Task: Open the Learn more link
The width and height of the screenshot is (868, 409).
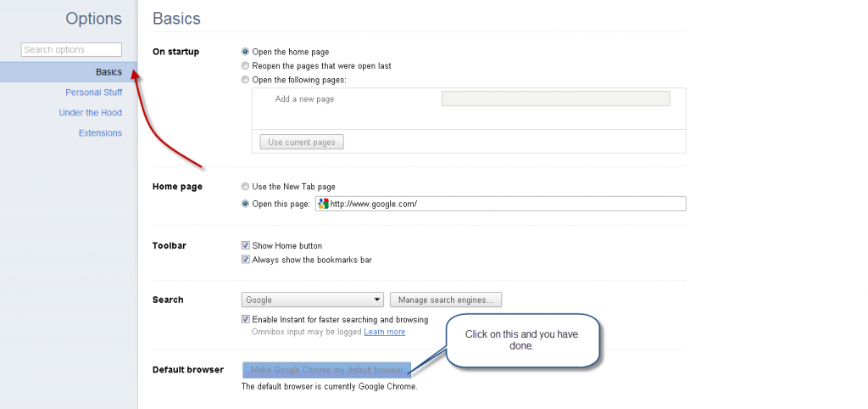Action: point(385,332)
